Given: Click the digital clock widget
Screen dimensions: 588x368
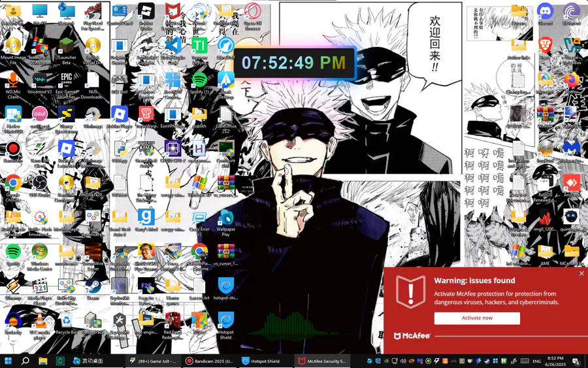Looking at the screenshot, I should pyautogui.click(x=294, y=63).
